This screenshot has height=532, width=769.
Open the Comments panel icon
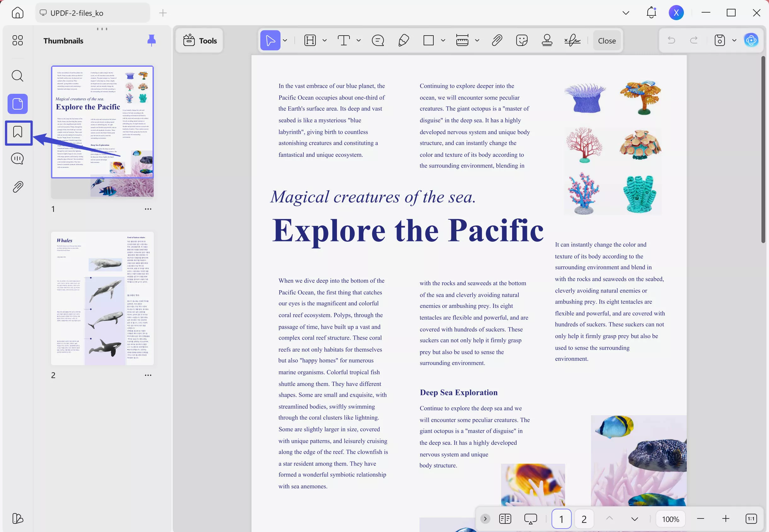coord(18,159)
